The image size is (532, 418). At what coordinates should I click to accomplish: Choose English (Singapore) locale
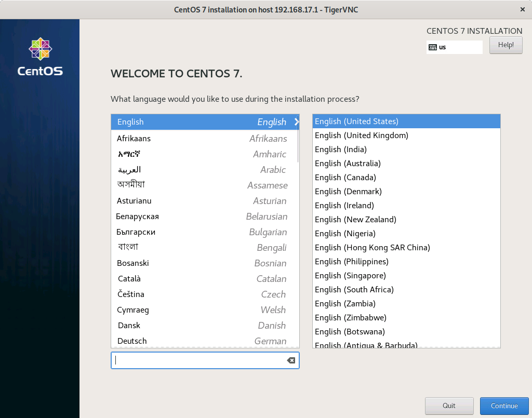point(406,275)
